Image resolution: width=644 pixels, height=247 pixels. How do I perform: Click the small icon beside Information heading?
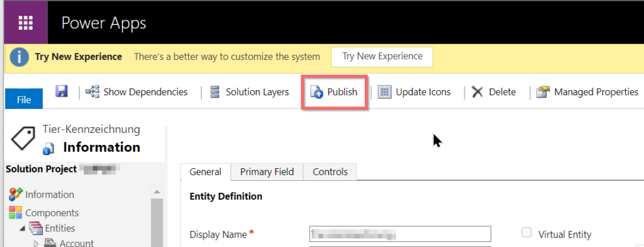point(48,149)
